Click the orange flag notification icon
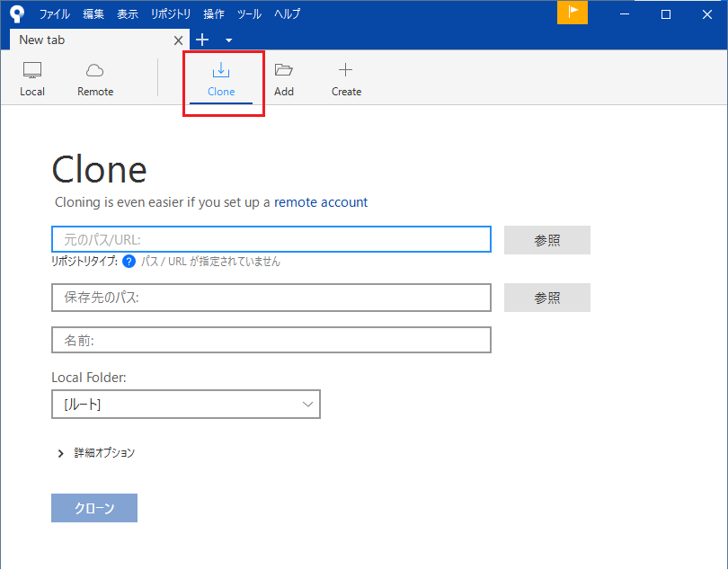 pyautogui.click(x=572, y=12)
